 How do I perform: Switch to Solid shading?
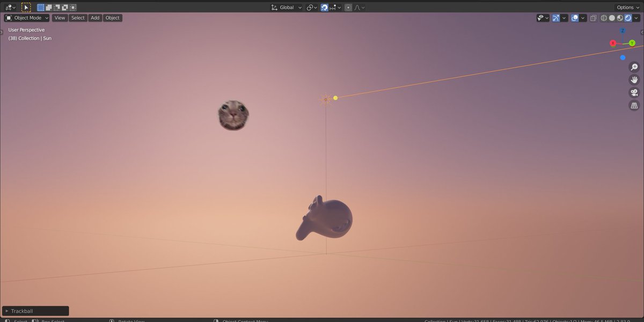click(x=612, y=18)
